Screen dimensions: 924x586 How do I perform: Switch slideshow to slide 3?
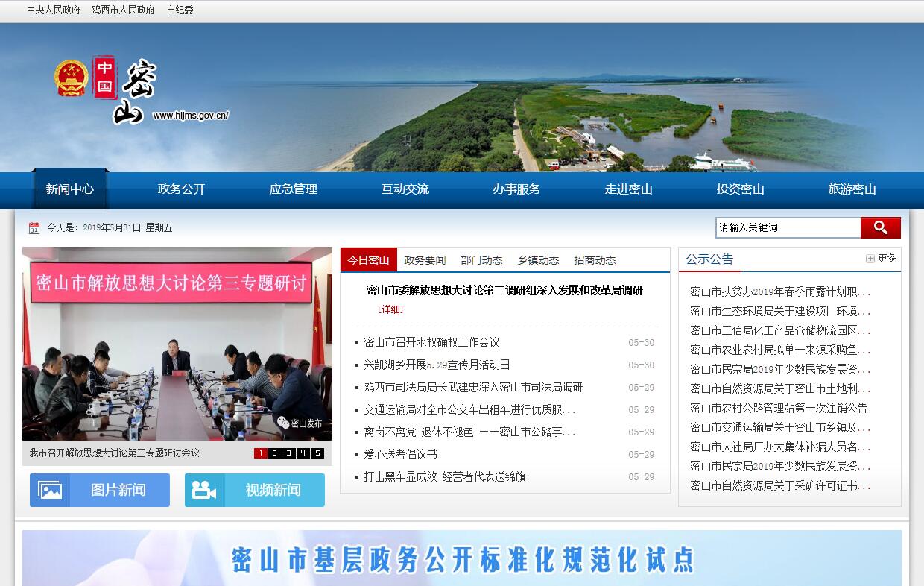[289, 453]
